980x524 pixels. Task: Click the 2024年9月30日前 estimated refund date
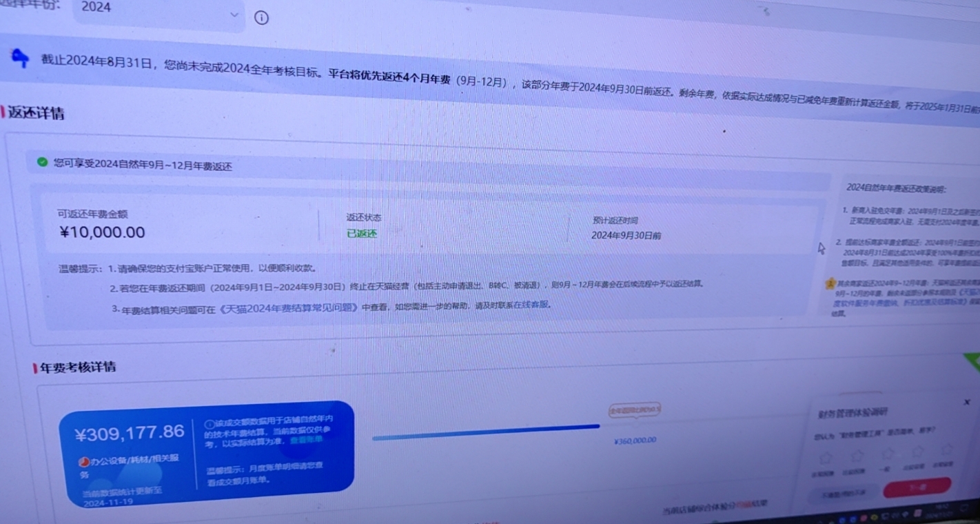pos(626,236)
